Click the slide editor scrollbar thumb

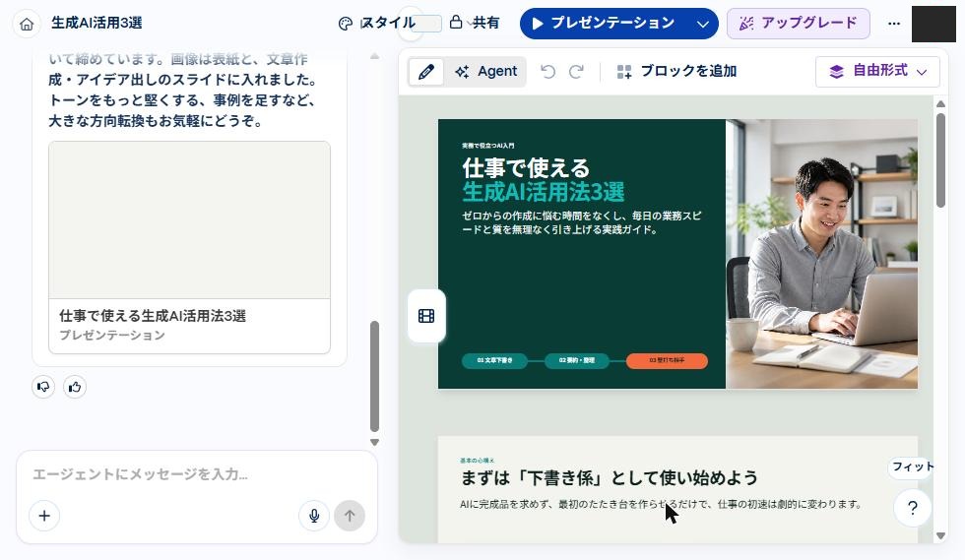coord(940,160)
